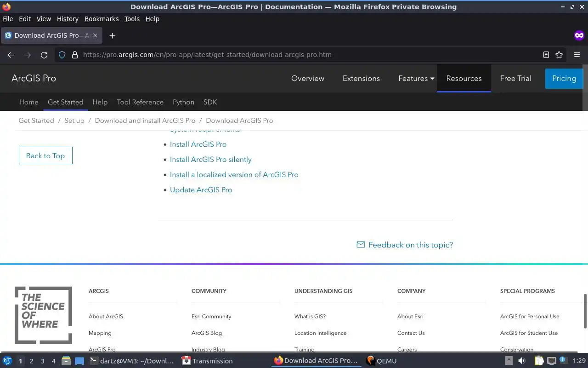Open the File menu
This screenshot has height=368, width=588.
(x=8, y=19)
